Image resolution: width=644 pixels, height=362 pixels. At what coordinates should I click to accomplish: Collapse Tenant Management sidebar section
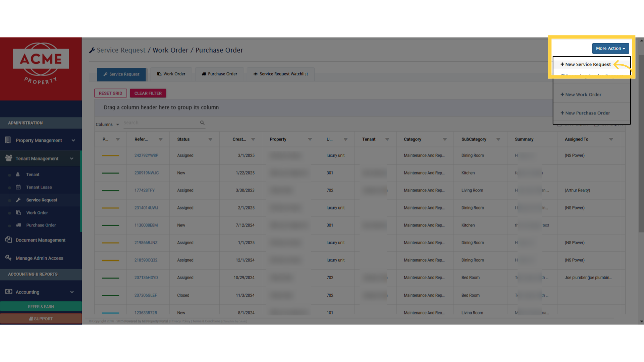pos(71,159)
